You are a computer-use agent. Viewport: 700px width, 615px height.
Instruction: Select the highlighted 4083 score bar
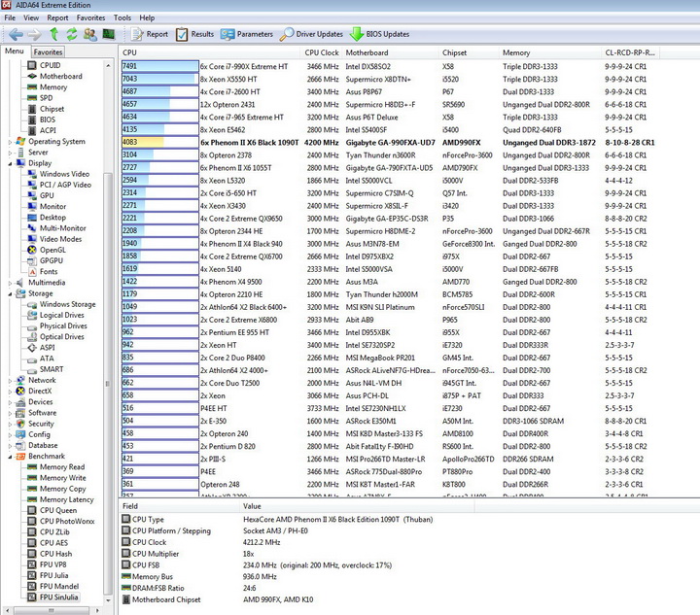(x=160, y=142)
